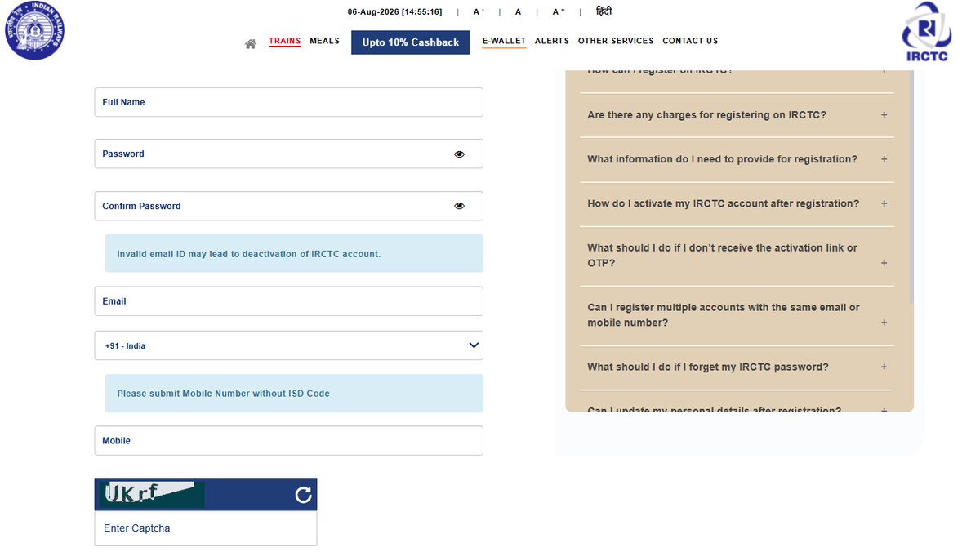Open the CONTACT US menu

click(x=690, y=41)
